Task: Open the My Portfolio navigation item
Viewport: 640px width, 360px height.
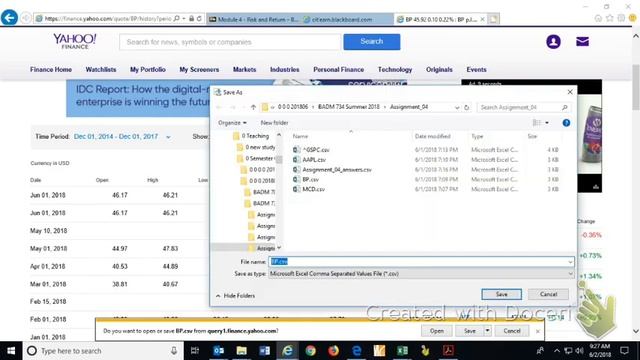Action: tap(148, 69)
